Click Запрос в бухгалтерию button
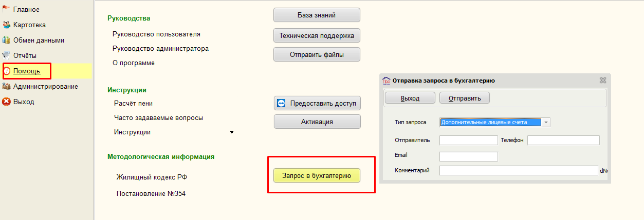The height and width of the screenshot is (220, 644). tap(317, 175)
